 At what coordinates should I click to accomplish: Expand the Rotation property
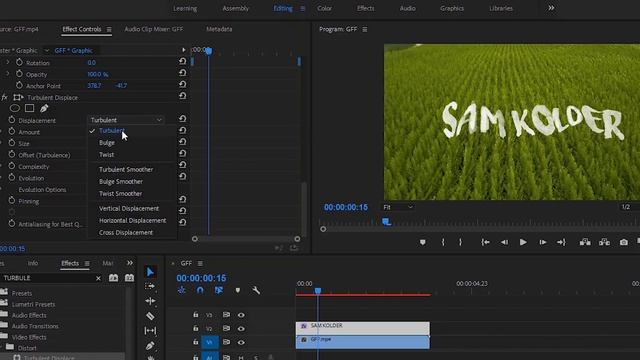[x=8, y=62]
